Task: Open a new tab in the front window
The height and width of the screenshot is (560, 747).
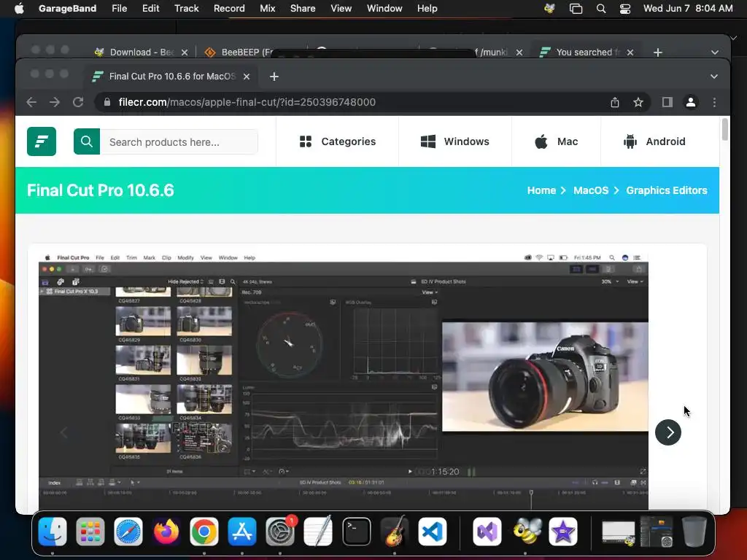Action: [274, 76]
